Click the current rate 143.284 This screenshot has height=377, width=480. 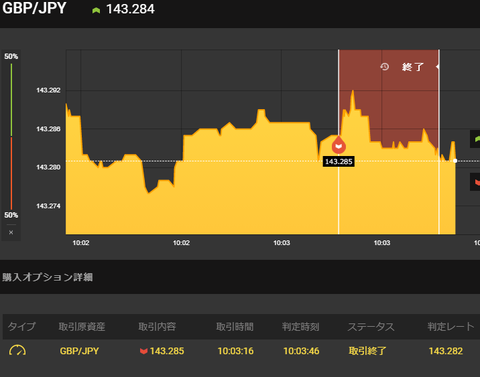[130, 9]
